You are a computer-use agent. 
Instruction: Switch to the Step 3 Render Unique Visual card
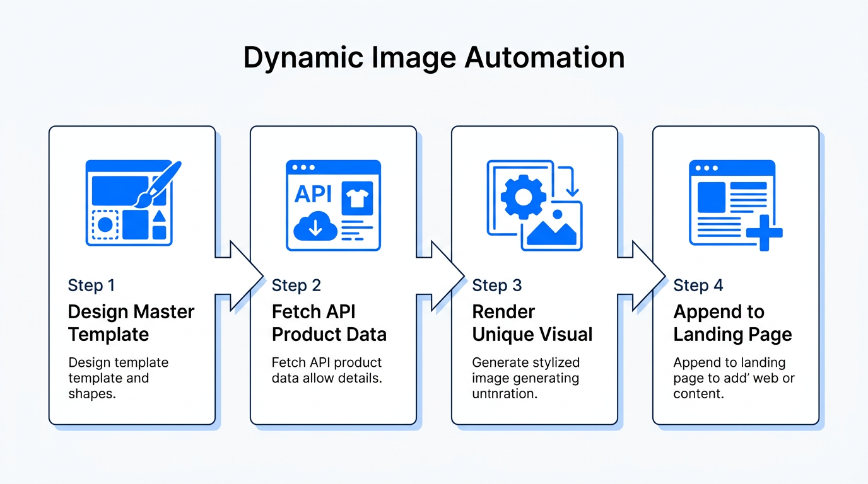point(534,274)
